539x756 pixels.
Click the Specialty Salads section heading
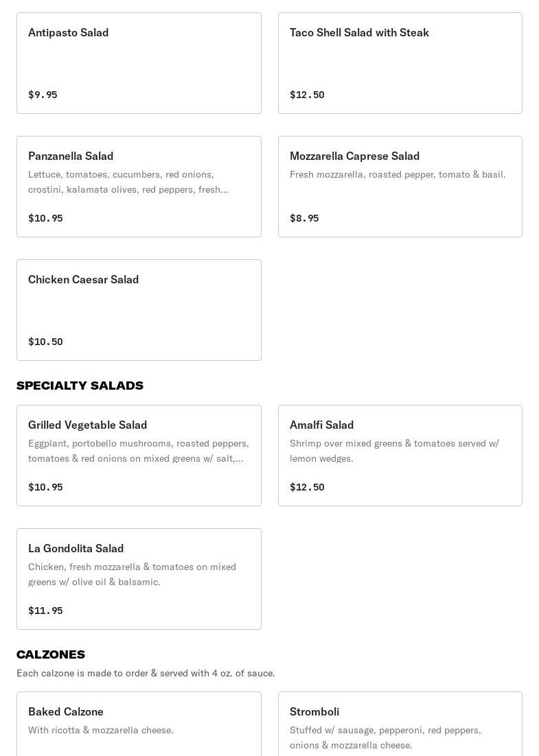[x=80, y=386]
